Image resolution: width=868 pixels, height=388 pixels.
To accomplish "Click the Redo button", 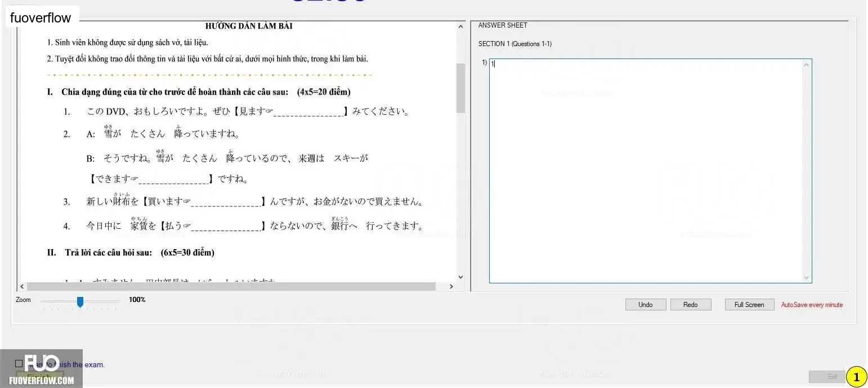I will [x=691, y=305].
